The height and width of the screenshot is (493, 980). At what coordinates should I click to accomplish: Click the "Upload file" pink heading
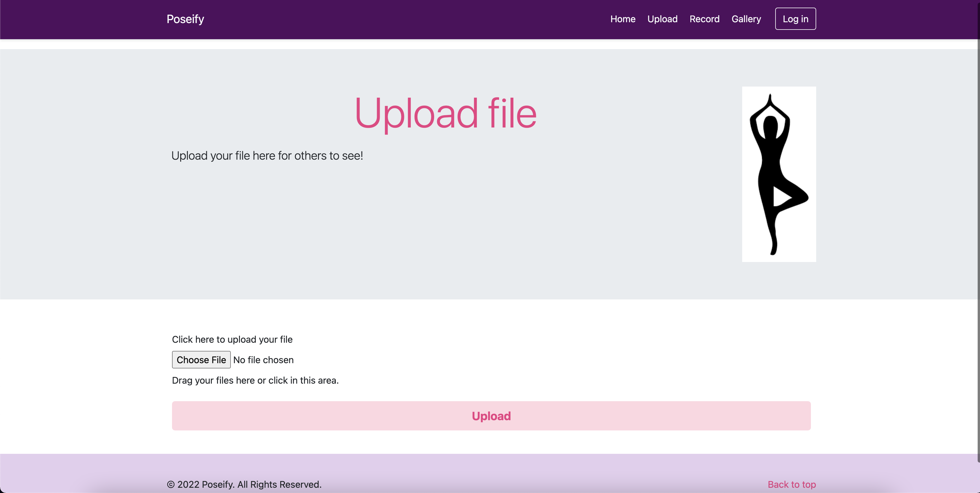click(x=445, y=113)
